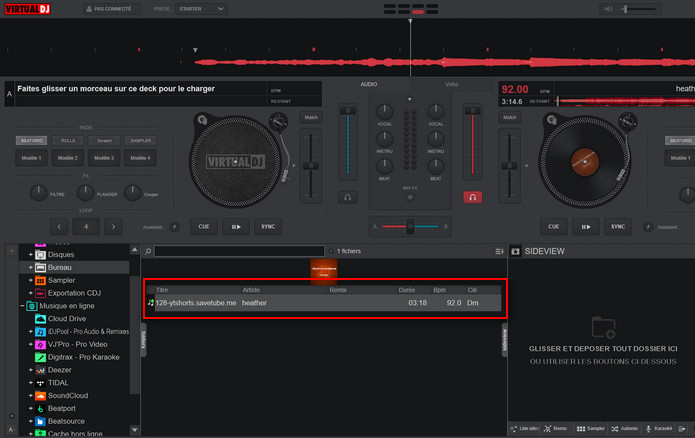Open the Beatport icon
The height and width of the screenshot is (438, 695).
[x=40, y=408]
